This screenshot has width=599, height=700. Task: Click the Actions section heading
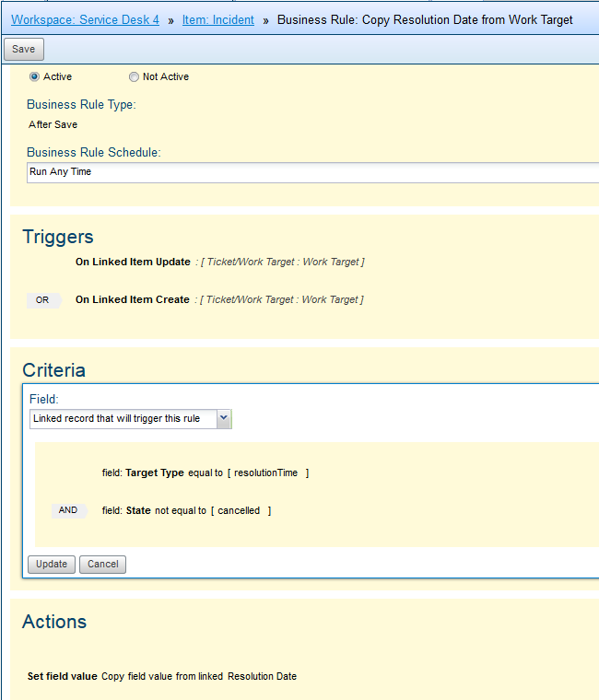click(x=54, y=622)
